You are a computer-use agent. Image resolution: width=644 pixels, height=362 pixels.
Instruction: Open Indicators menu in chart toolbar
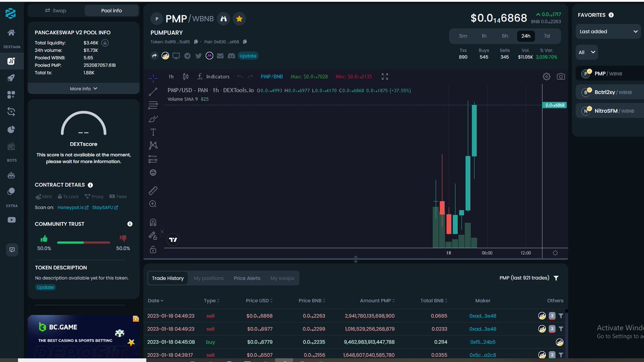coord(213,77)
